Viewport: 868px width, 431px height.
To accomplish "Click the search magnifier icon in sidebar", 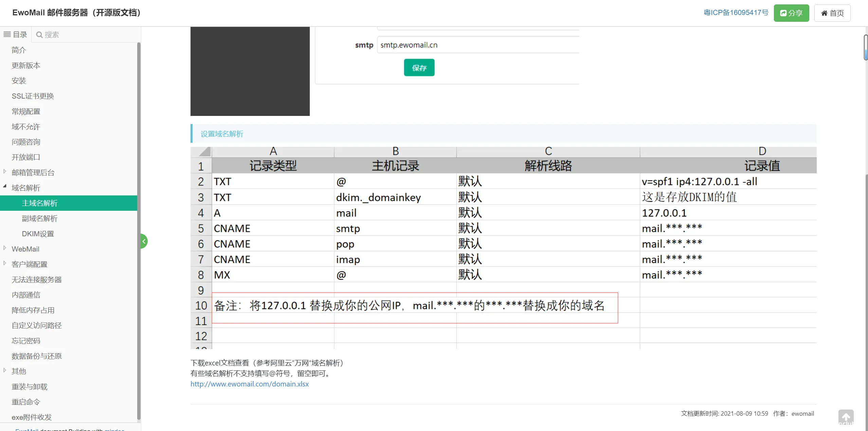I will pyautogui.click(x=39, y=34).
